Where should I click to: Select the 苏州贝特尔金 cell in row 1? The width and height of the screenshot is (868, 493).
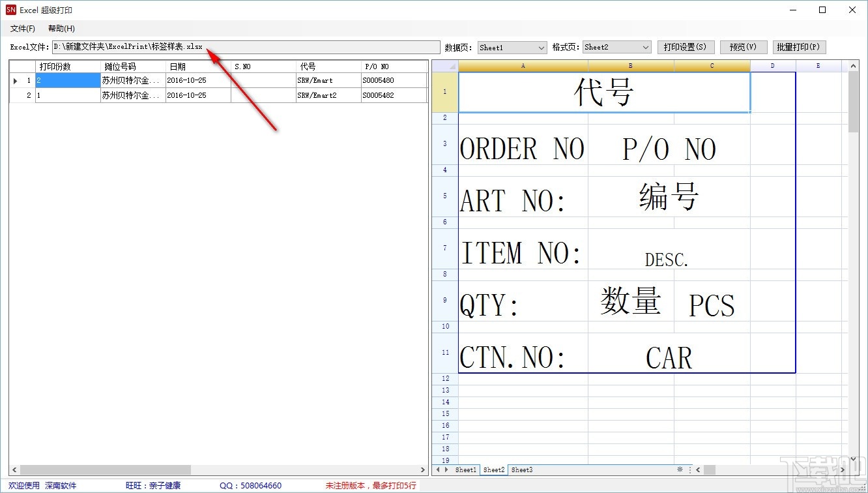coord(133,80)
